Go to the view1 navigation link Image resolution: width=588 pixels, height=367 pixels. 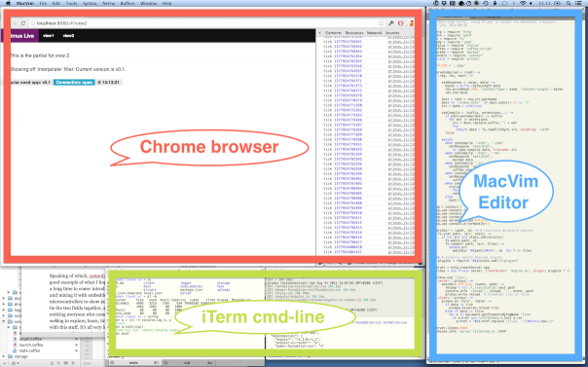pos(49,36)
